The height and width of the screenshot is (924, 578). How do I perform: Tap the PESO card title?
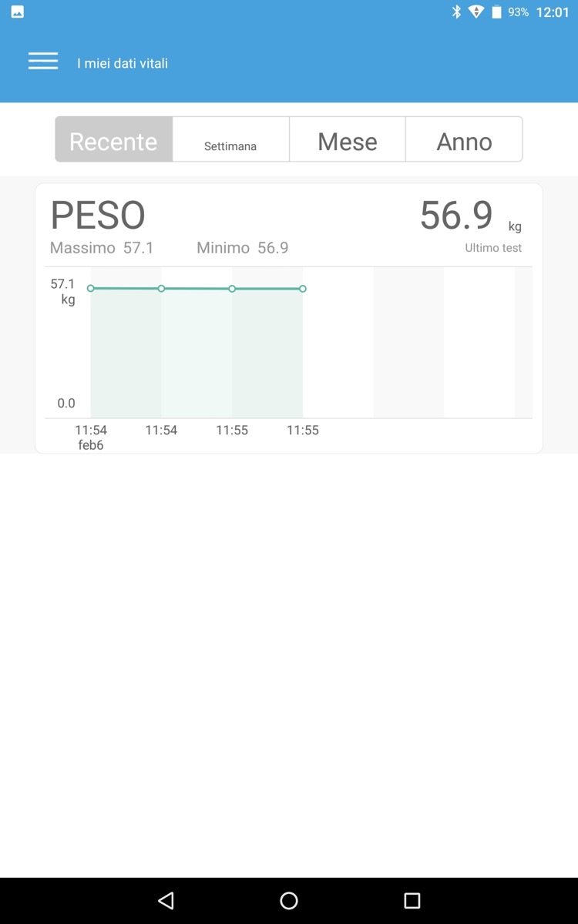coord(98,216)
